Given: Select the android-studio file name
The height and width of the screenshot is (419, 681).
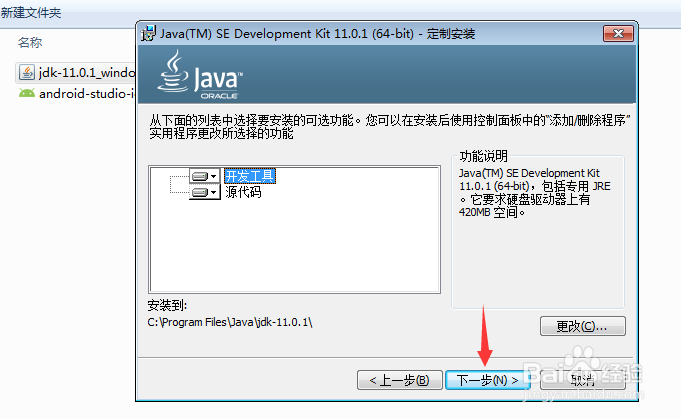Looking at the screenshot, I should click(87, 93).
